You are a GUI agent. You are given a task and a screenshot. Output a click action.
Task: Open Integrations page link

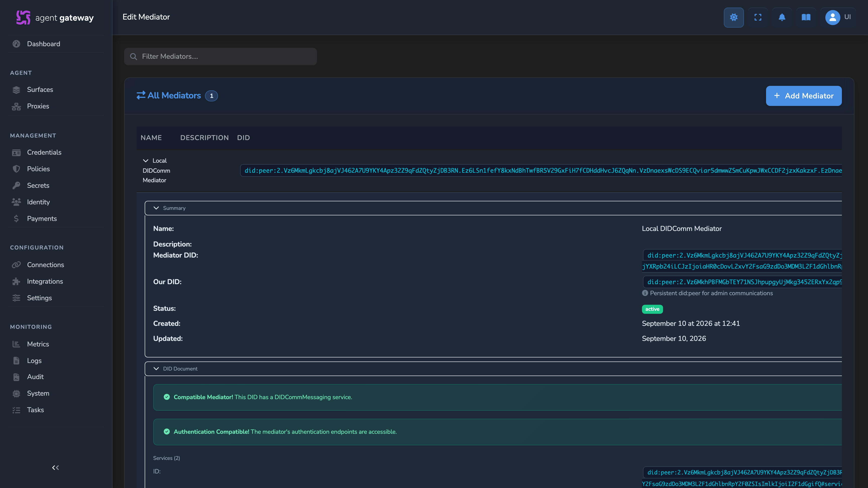(x=45, y=282)
